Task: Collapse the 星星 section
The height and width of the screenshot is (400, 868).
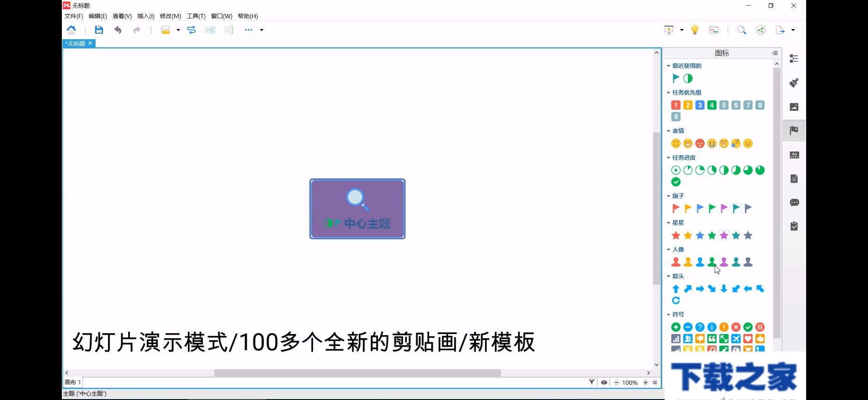Action: pyautogui.click(x=669, y=223)
